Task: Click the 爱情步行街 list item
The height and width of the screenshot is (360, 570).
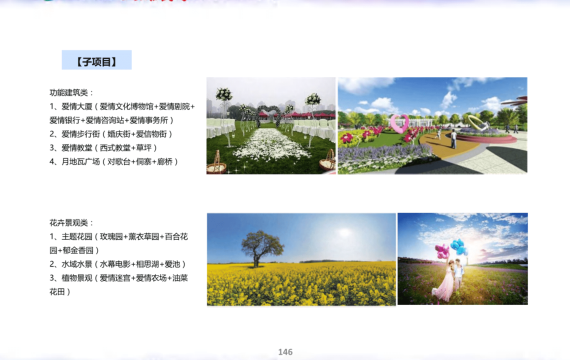Action: tap(111, 134)
